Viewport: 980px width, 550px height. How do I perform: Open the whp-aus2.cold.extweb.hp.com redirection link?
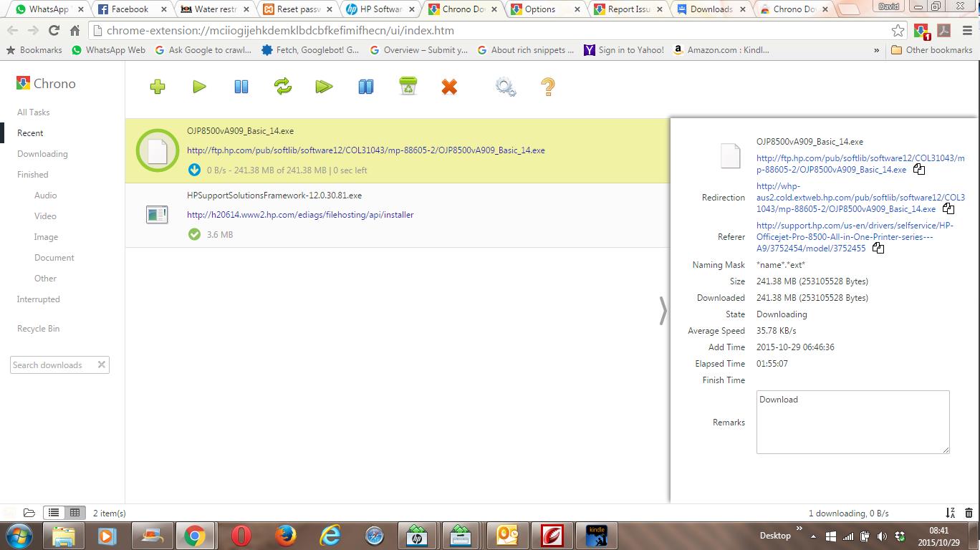pyautogui.click(x=860, y=198)
